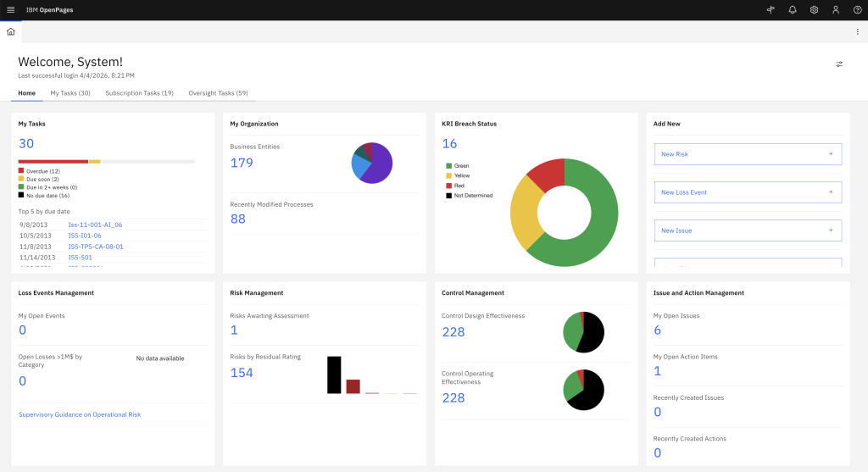Click the Green legend swatch in KRI chart

pyautogui.click(x=449, y=166)
